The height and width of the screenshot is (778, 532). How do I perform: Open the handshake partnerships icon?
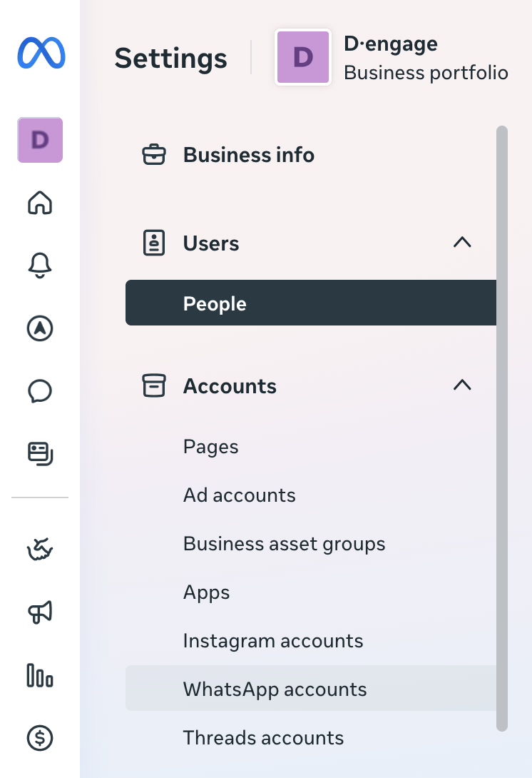pos(40,550)
